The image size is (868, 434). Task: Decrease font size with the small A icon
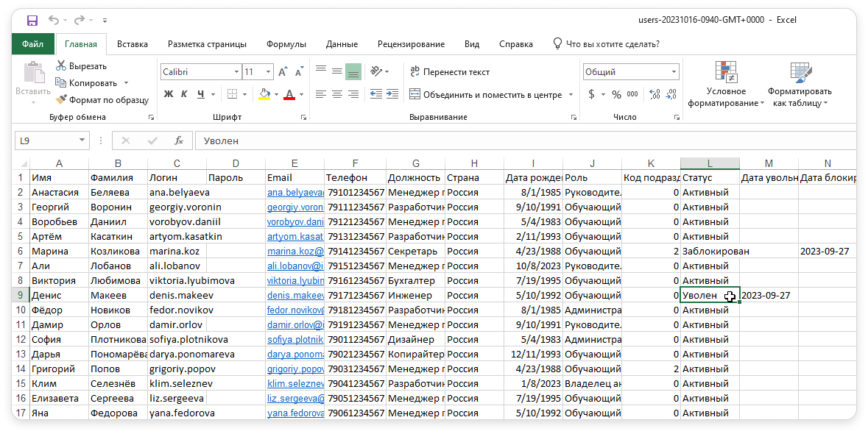pyautogui.click(x=299, y=72)
